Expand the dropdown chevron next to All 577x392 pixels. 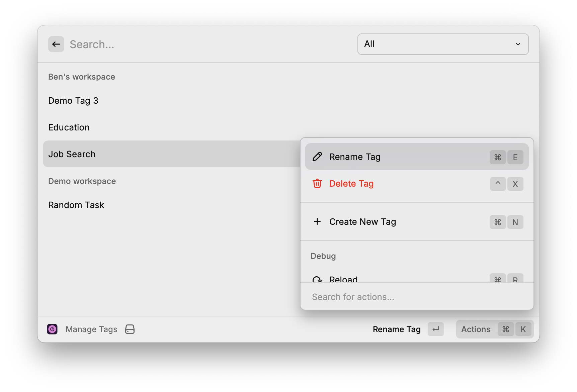click(518, 44)
